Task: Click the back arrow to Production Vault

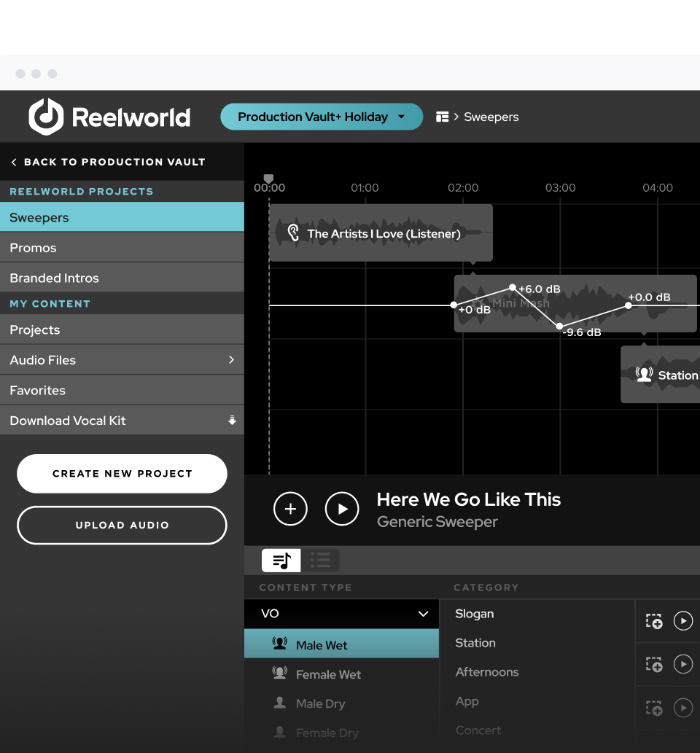Action: pyautogui.click(x=14, y=163)
